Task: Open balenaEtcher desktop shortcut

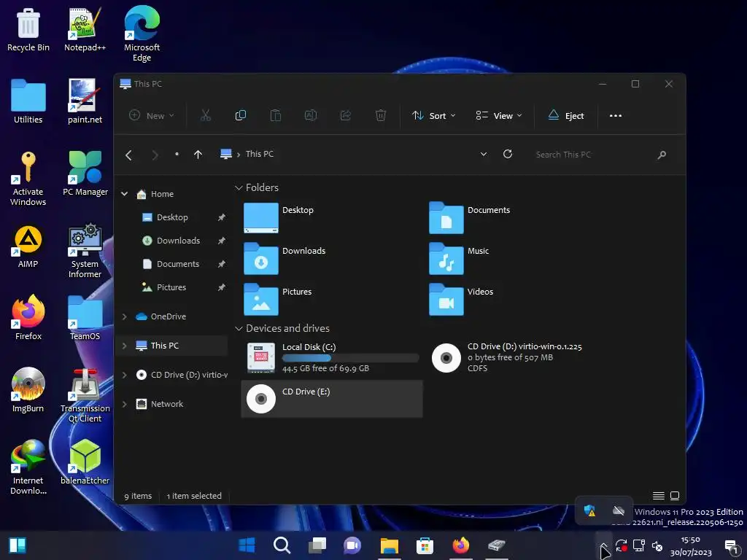Action: [x=85, y=462]
